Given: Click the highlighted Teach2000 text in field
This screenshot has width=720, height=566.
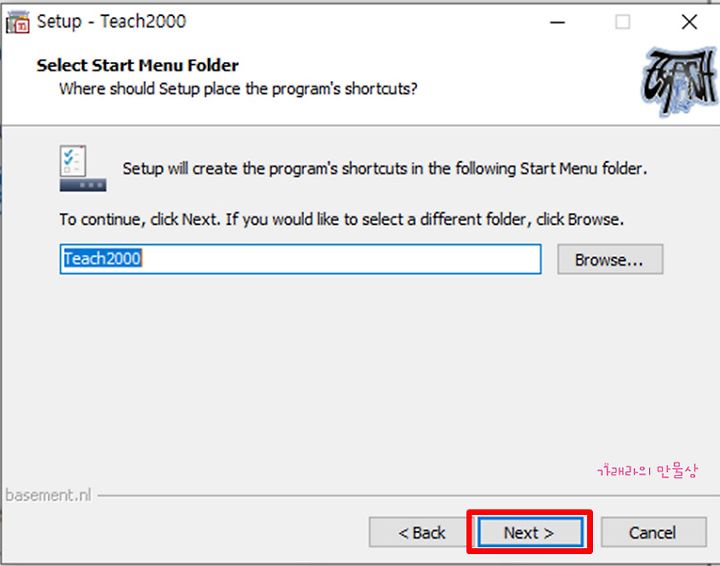Looking at the screenshot, I should click(102, 258).
